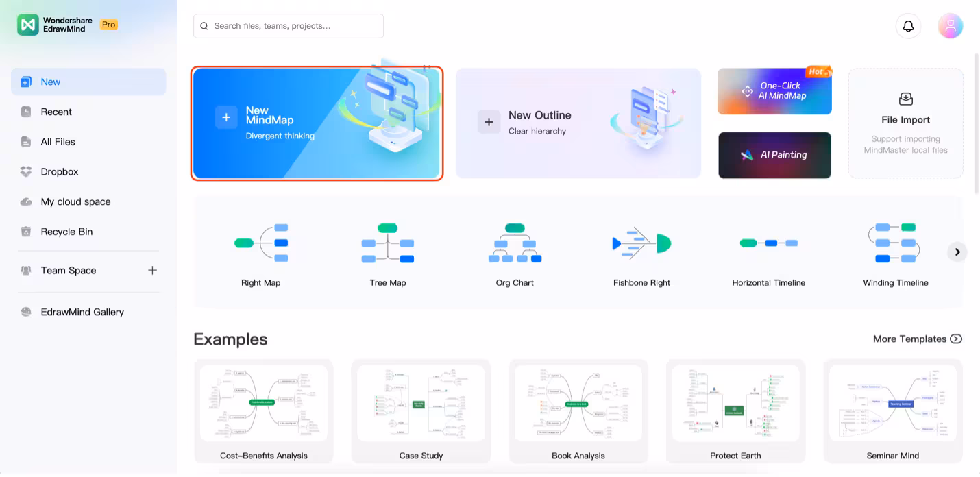The image size is (980, 477).
Task: Open the Case Study example
Action: 421,411
